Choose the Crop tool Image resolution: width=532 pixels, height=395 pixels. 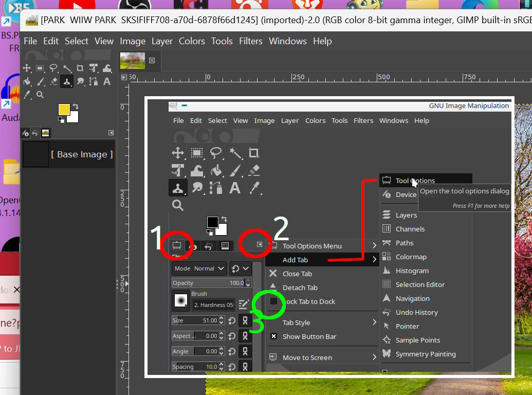tap(80, 68)
